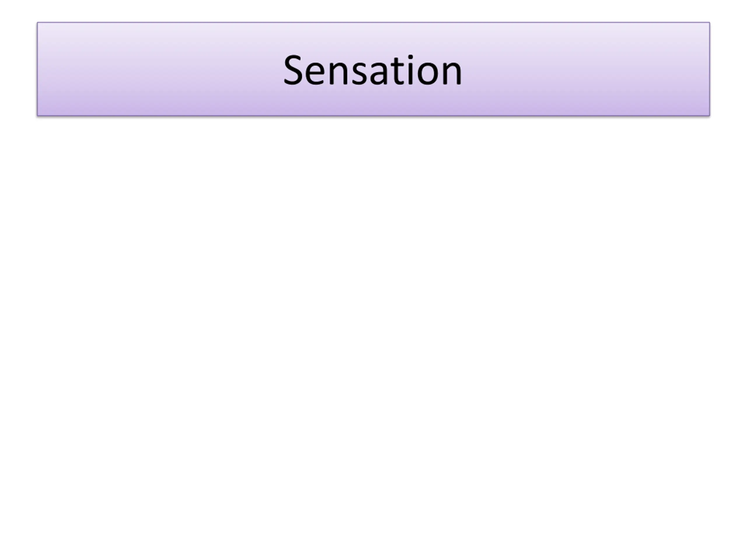
Task: Click the word Sensation in the title
Action: point(373,70)
